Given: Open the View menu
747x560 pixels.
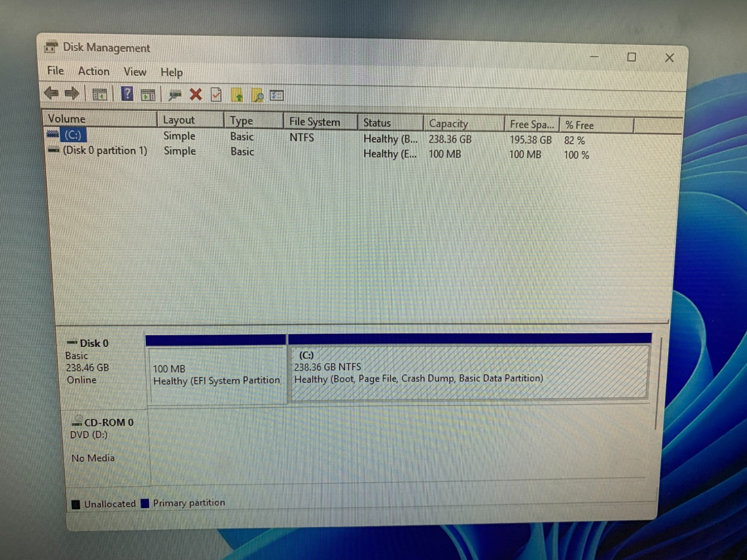Looking at the screenshot, I should click(135, 72).
